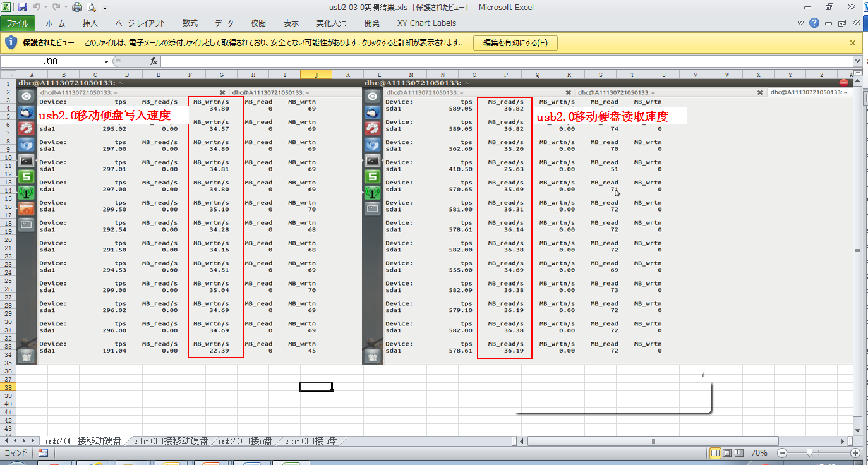Open the ファイル (File) tab
Screen dimensions: 868x465
point(17,23)
